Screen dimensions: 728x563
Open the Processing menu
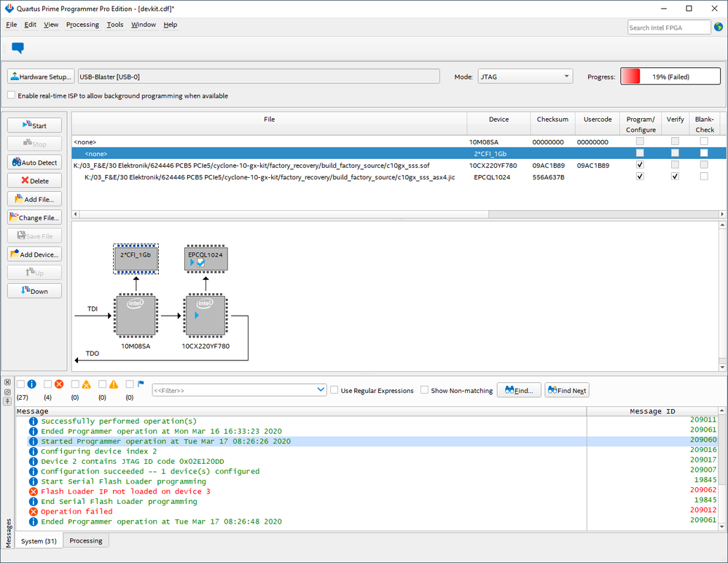(82, 25)
